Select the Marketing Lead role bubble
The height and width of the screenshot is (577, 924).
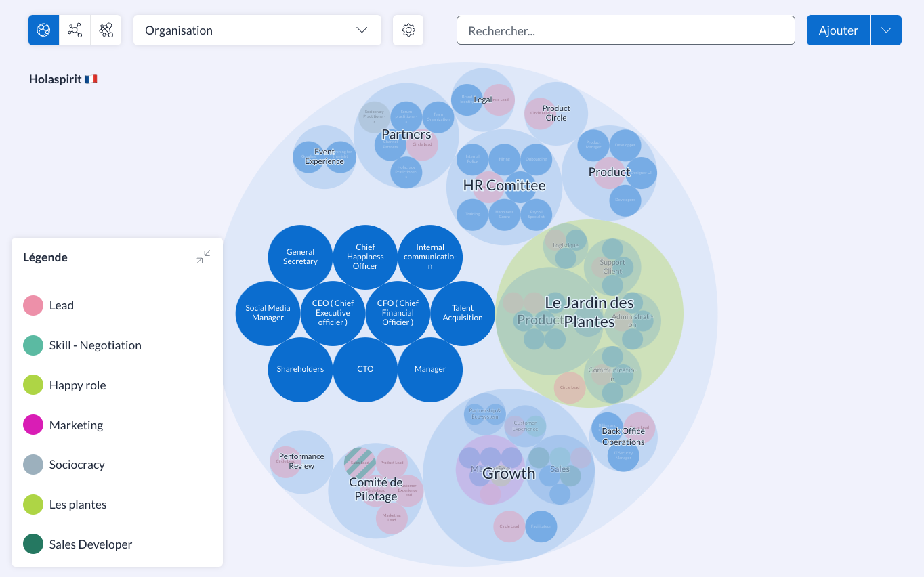(392, 518)
